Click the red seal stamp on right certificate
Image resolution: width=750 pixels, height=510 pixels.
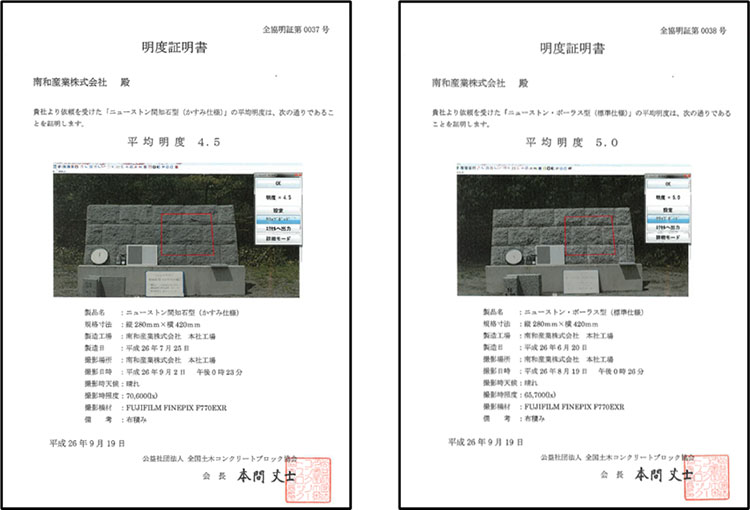click(x=706, y=478)
